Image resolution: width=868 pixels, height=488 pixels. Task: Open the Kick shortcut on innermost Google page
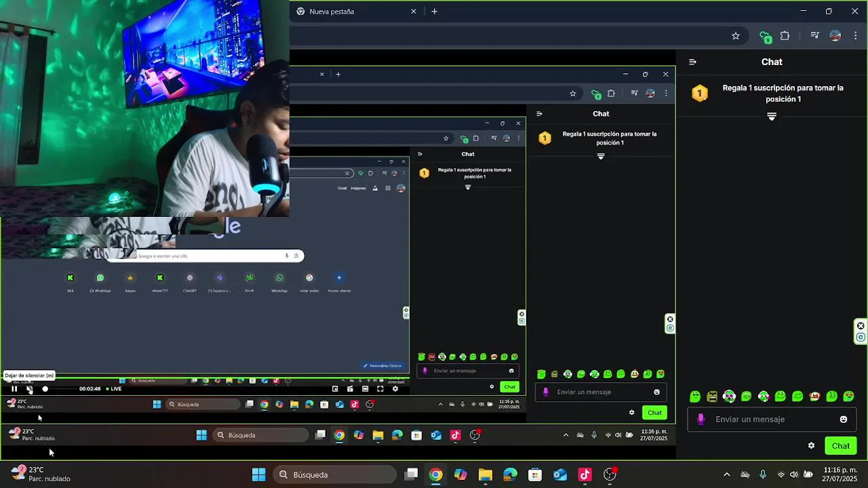pyautogui.click(x=71, y=281)
